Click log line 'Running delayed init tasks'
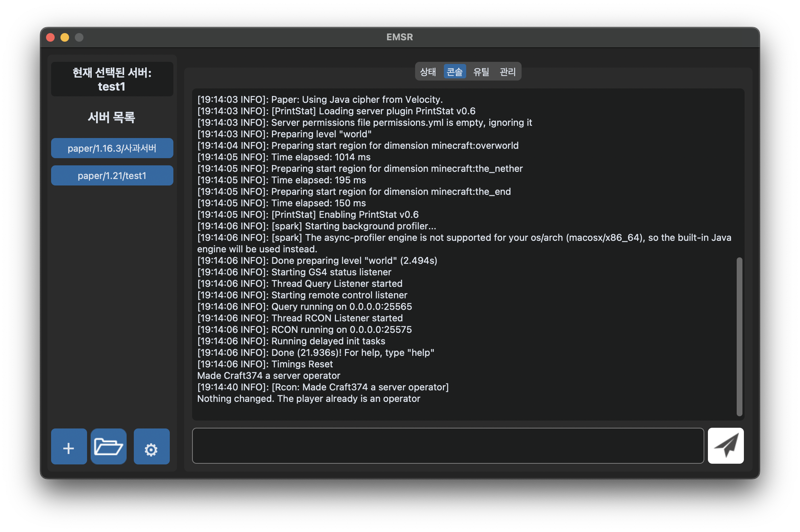800x532 pixels. click(291, 341)
